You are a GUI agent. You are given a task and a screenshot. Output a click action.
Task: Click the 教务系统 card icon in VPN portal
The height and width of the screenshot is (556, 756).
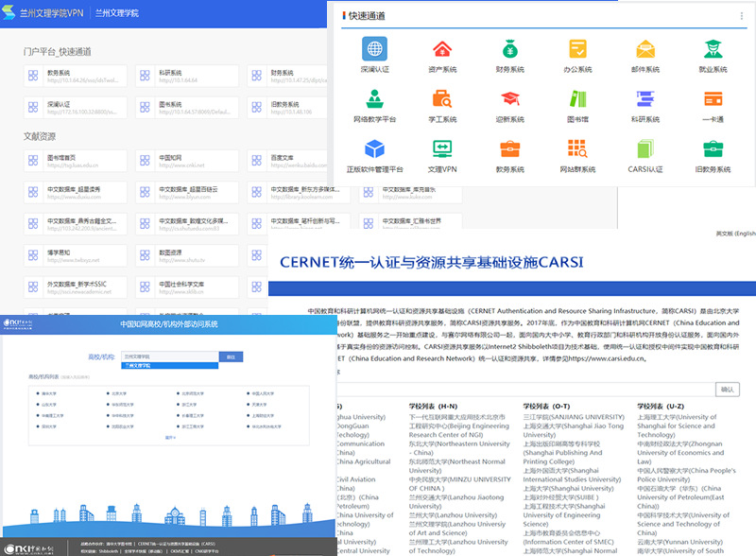[33, 76]
